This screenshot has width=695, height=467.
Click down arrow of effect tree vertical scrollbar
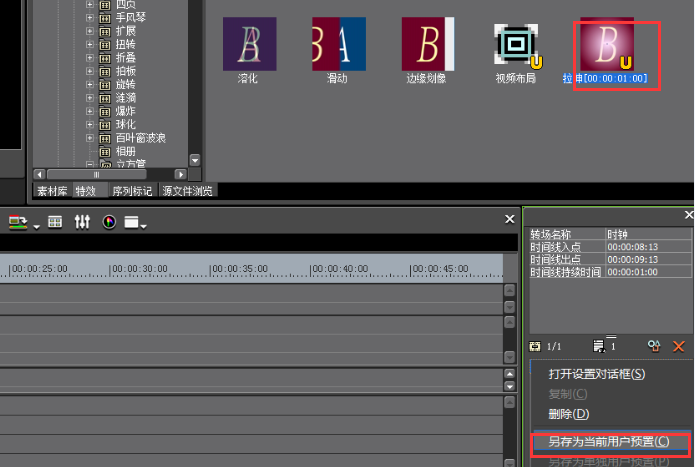click(x=195, y=160)
